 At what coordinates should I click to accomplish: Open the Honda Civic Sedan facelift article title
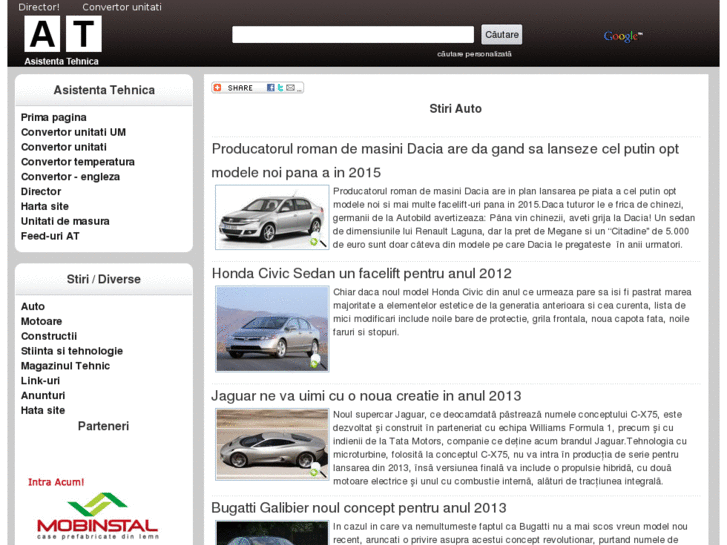362,274
